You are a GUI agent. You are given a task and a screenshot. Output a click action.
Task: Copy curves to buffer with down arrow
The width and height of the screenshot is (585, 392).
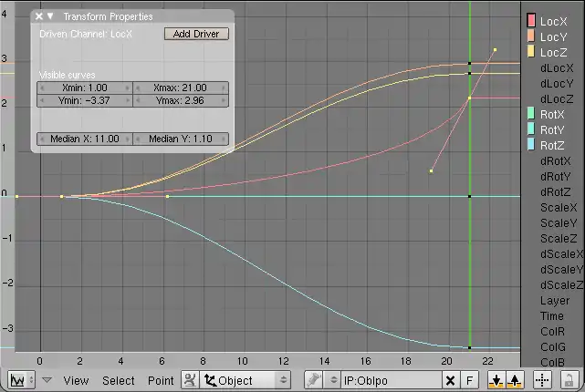[496, 380]
